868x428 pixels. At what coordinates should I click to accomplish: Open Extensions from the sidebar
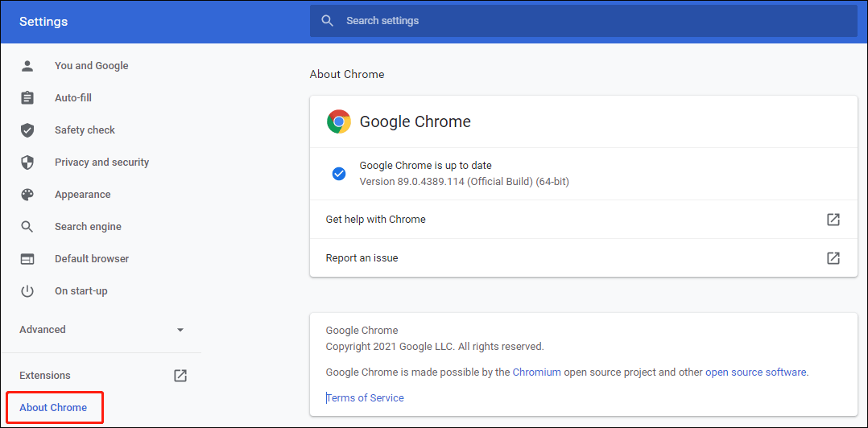[45, 376]
